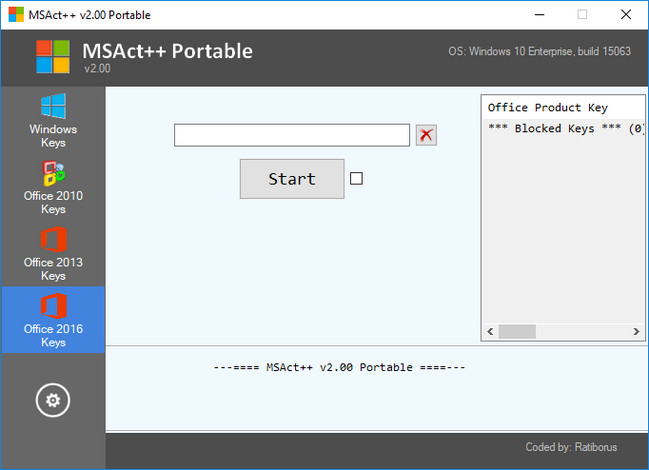
Task: Click the Coded by: Ratiborus text
Action: (576, 446)
